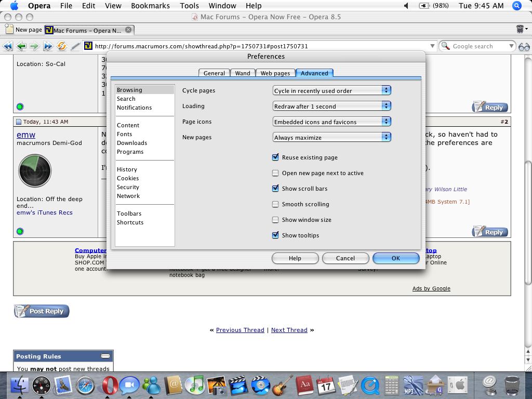Click the Opera icon in the dock
This screenshot has height=399, width=532.
(110, 386)
